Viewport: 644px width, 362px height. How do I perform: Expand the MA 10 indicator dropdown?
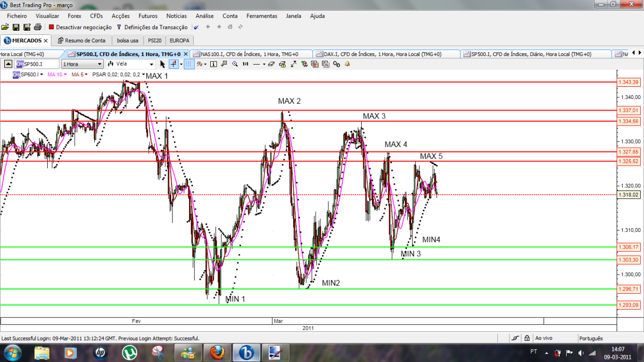point(57,75)
